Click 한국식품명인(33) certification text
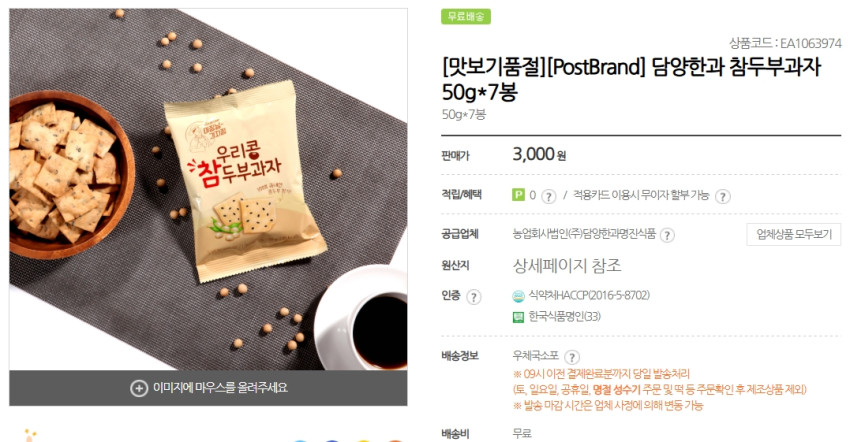 click(x=564, y=317)
